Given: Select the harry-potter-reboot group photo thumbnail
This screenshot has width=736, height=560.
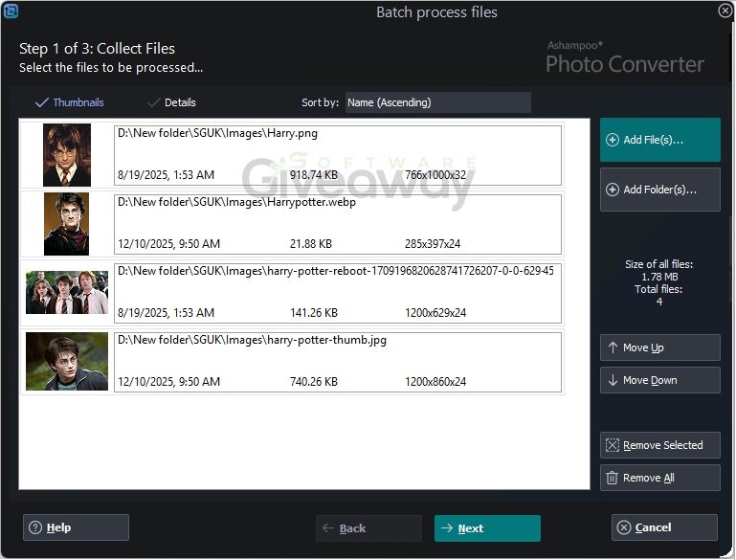Looking at the screenshot, I should [x=67, y=292].
